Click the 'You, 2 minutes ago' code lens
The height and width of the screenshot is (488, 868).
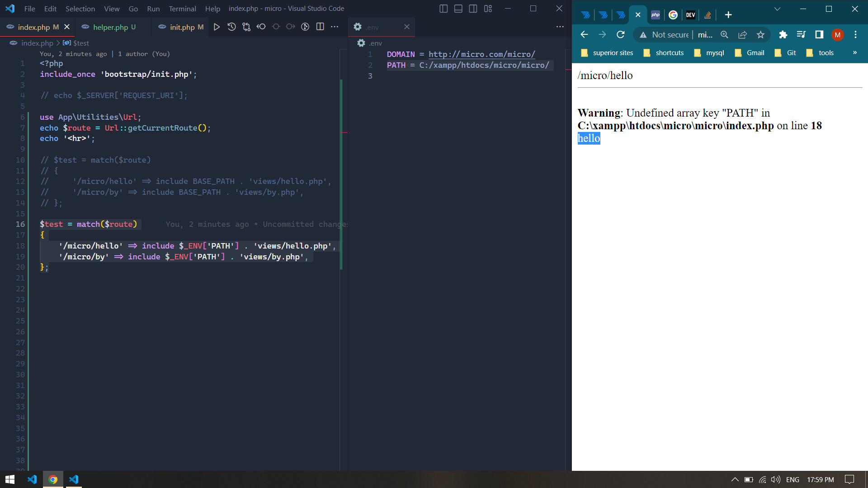pos(104,54)
